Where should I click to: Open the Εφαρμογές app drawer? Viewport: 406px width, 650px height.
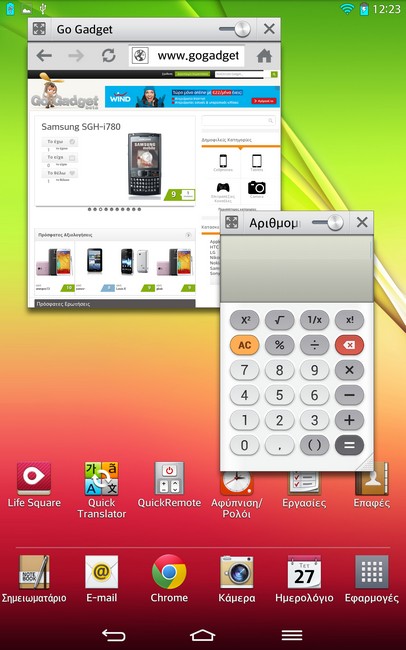372,578
